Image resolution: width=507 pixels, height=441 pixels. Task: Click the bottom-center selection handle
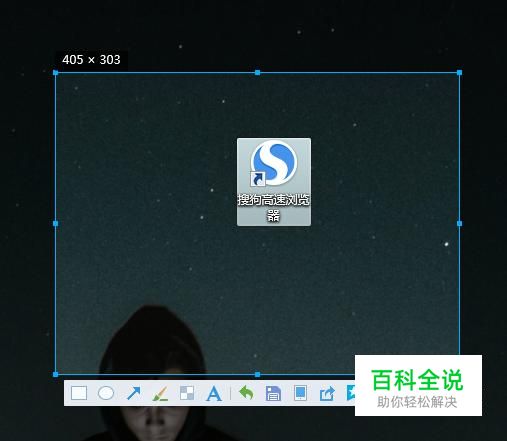(257, 374)
